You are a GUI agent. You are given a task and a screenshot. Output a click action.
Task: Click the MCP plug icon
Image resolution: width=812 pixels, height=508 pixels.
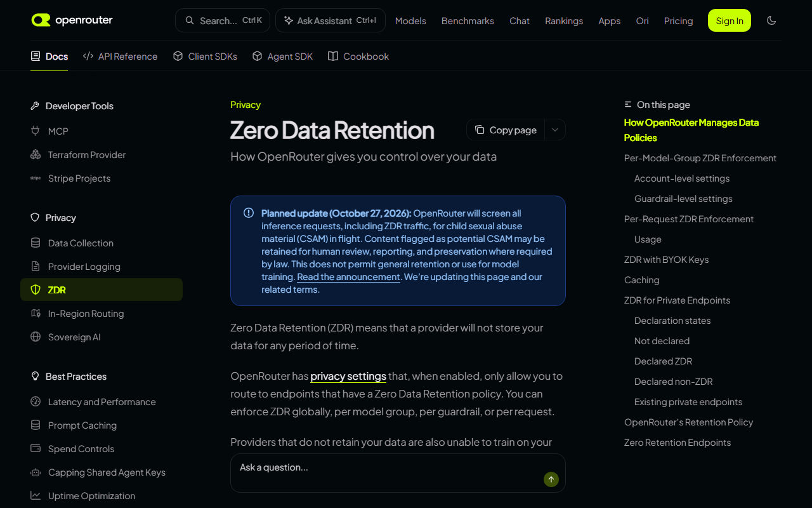36,131
